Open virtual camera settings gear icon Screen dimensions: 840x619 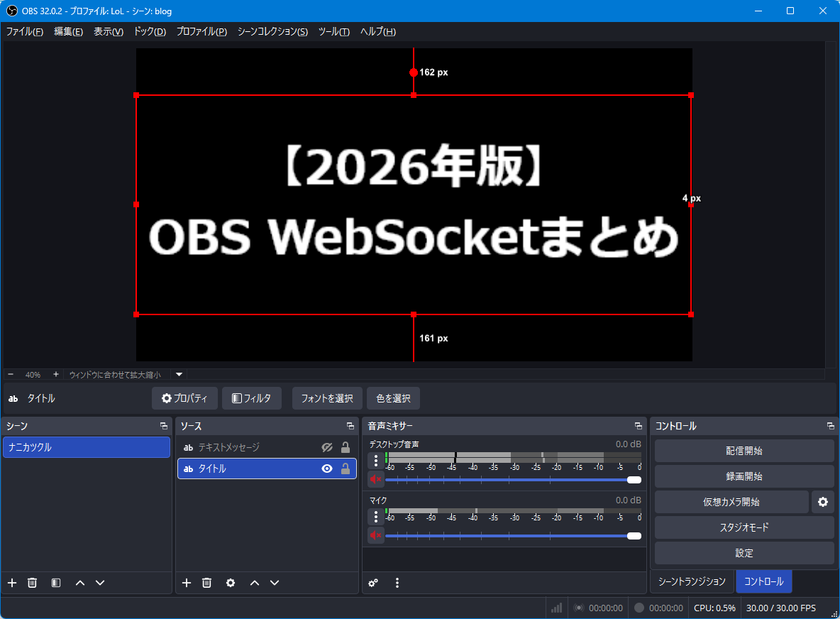tap(822, 502)
